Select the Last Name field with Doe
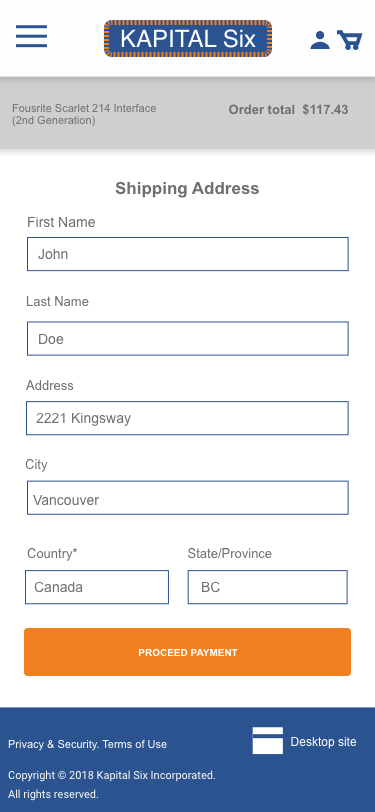Image resolution: width=375 pixels, height=812 pixels. pos(188,339)
